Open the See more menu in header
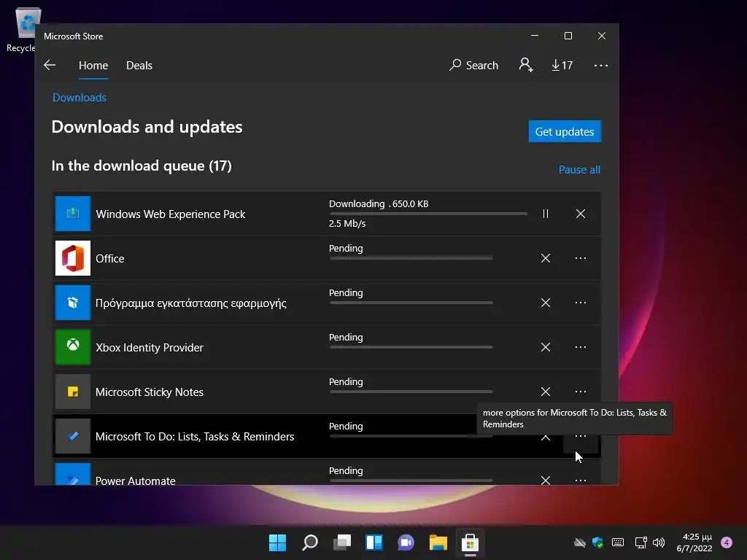Screen dimensions: 747x560 (601, 65)
